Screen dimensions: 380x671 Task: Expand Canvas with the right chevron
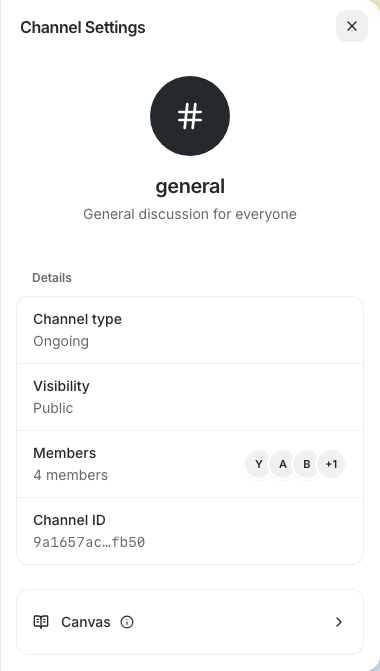pyautogui.click(x=339, y=622)
